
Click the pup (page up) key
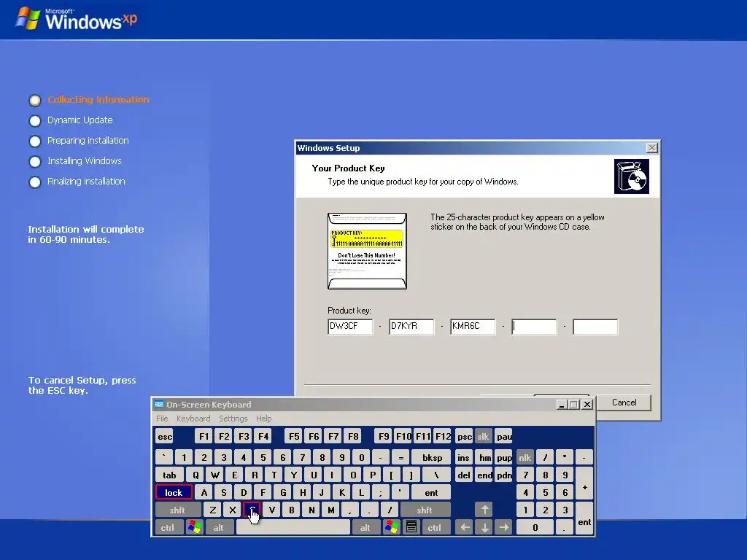503,458
